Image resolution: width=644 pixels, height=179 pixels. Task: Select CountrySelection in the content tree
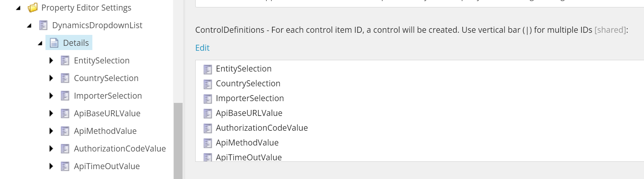click(106, 78)
